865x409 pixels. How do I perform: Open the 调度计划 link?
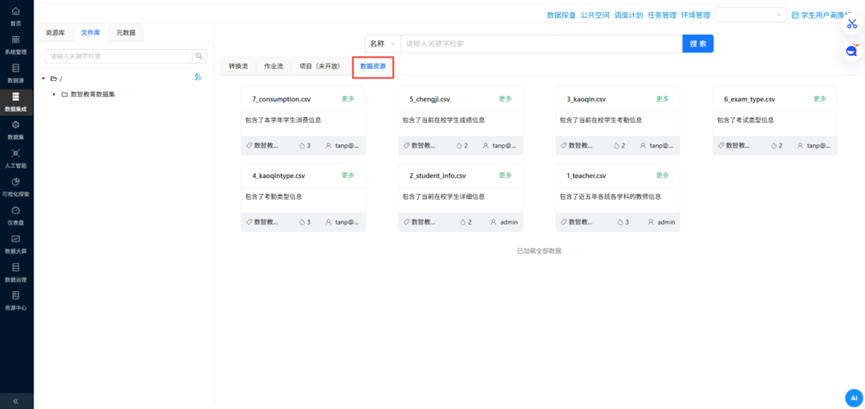coord(629,15)
